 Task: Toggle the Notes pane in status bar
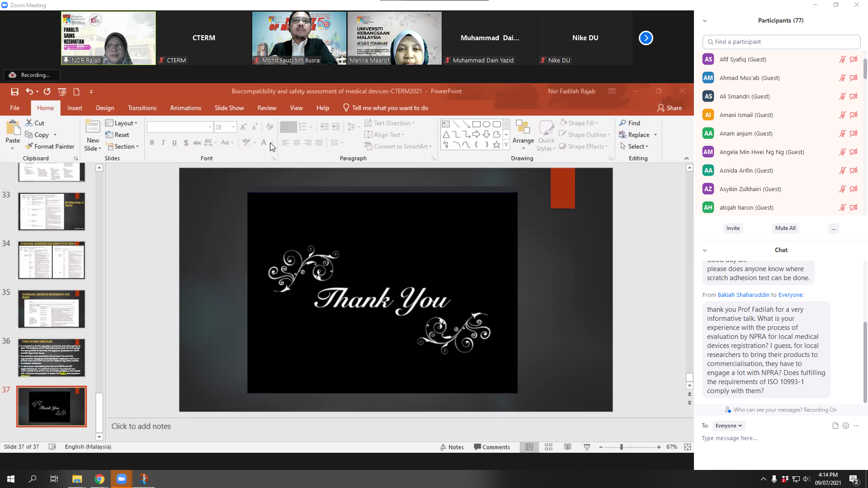[x=452, y=447]
